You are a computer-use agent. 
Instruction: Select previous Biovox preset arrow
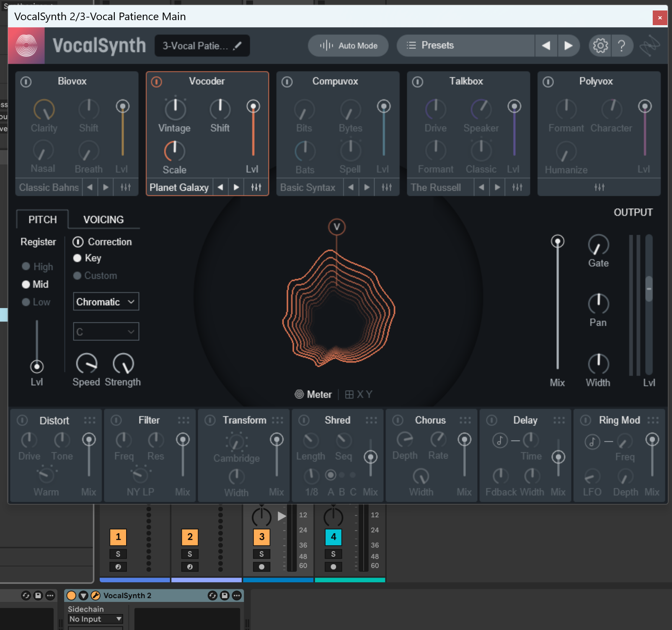[90, 187]
